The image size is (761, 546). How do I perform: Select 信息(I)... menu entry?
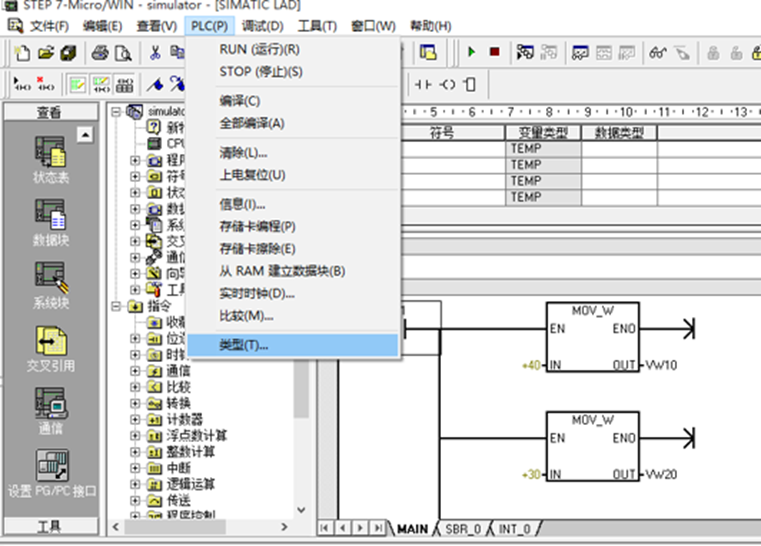[293, 204]
